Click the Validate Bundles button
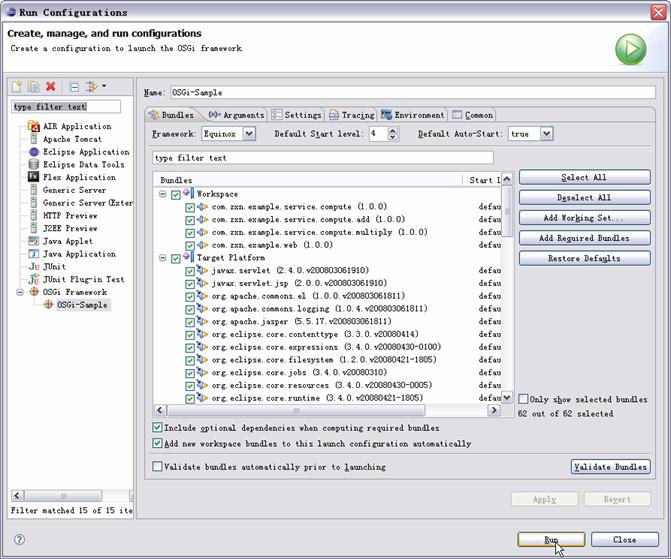Viewport: 671px width, 559px height. (x=611, y=467)
